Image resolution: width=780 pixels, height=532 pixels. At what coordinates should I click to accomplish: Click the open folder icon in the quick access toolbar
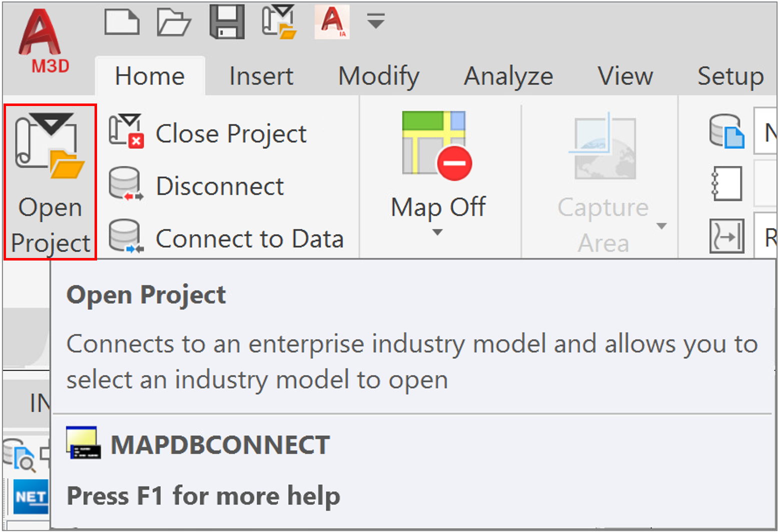174,22
